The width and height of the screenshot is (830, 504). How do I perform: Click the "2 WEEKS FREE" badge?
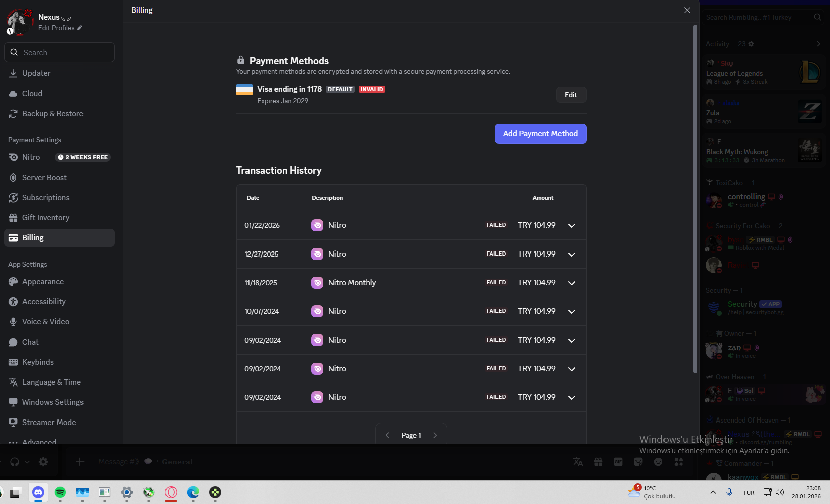click(82, 157)
